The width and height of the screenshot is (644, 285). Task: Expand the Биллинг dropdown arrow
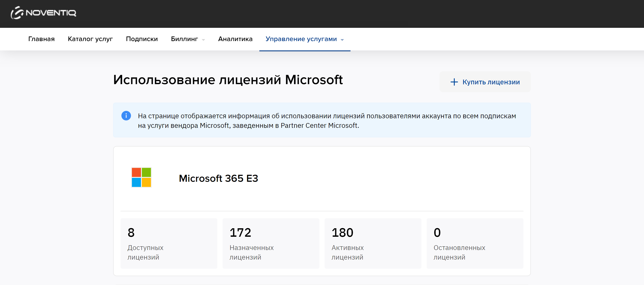point(203,40)
